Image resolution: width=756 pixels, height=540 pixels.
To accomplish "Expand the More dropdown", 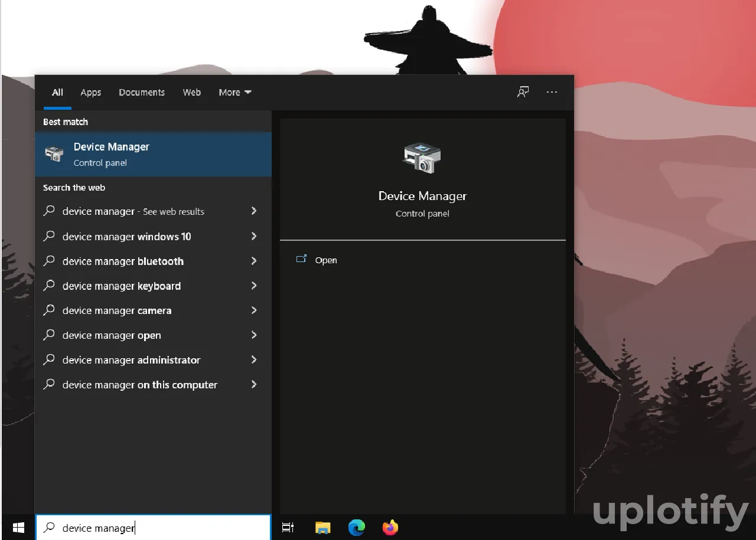I will click(x=235, y=93).
